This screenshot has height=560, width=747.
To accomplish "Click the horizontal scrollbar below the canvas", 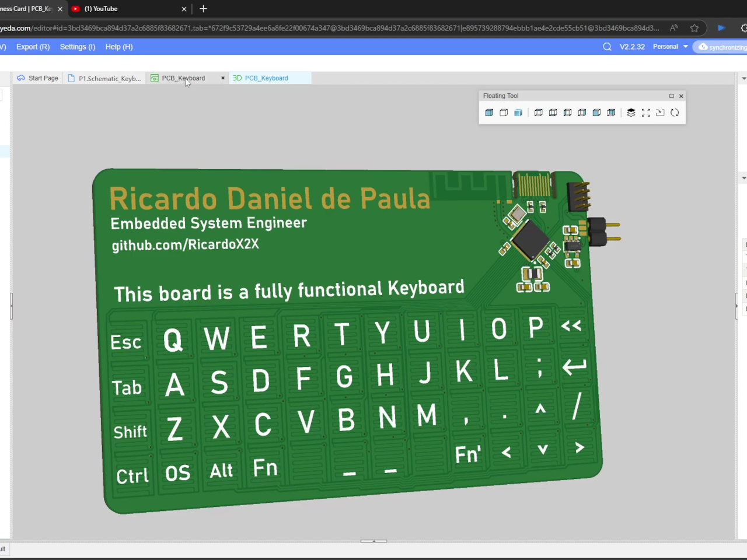I will click(373, 541).
